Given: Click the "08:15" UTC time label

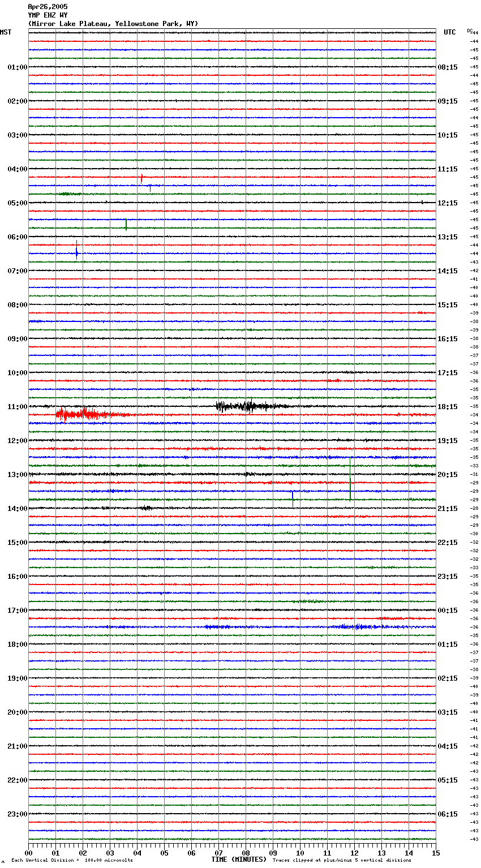Looking at the screenshot, I should click(448, 67).
